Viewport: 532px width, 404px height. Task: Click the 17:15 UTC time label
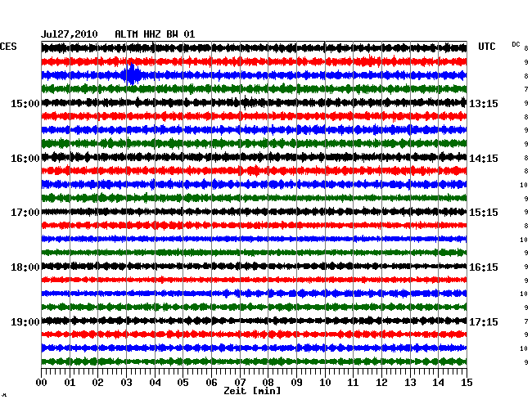(484, 321)
